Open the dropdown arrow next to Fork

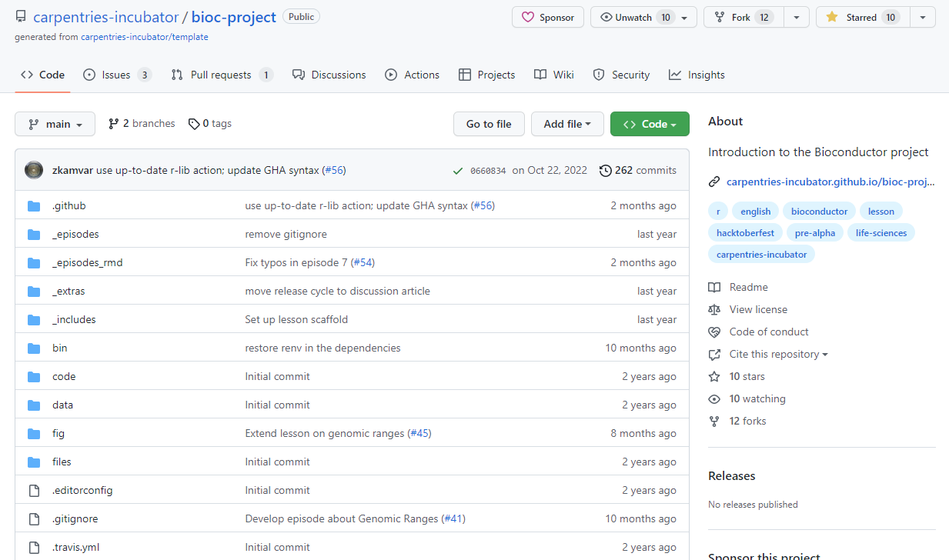[796, 17]
